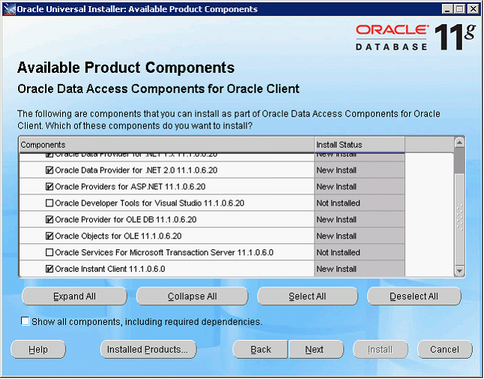Image resolution: width=484 pixels, height=379 pixels.
Task: Open the Help button
Action: click(x=38, y=349)
